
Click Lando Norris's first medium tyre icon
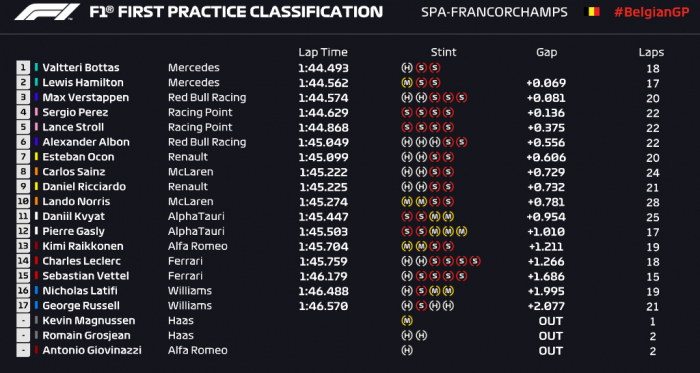[407, 202]
